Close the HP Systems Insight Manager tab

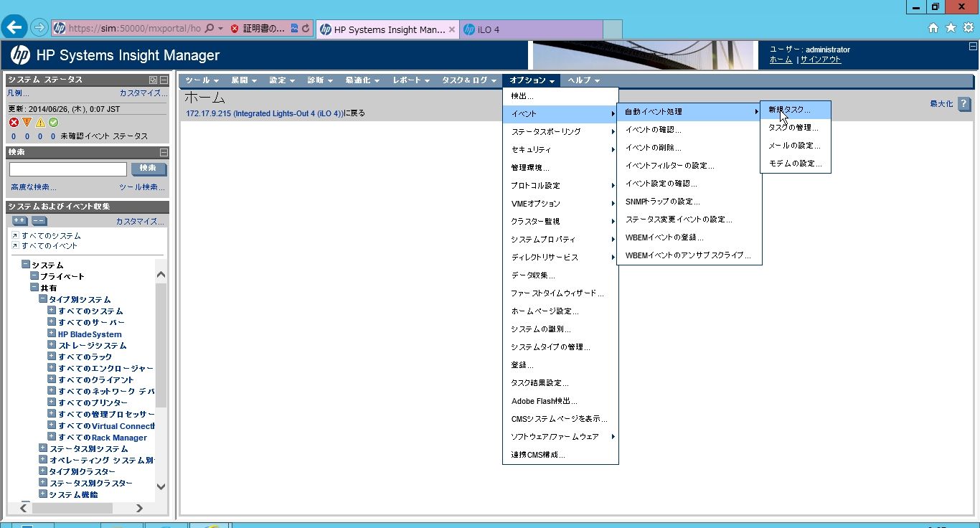[452, 29]
